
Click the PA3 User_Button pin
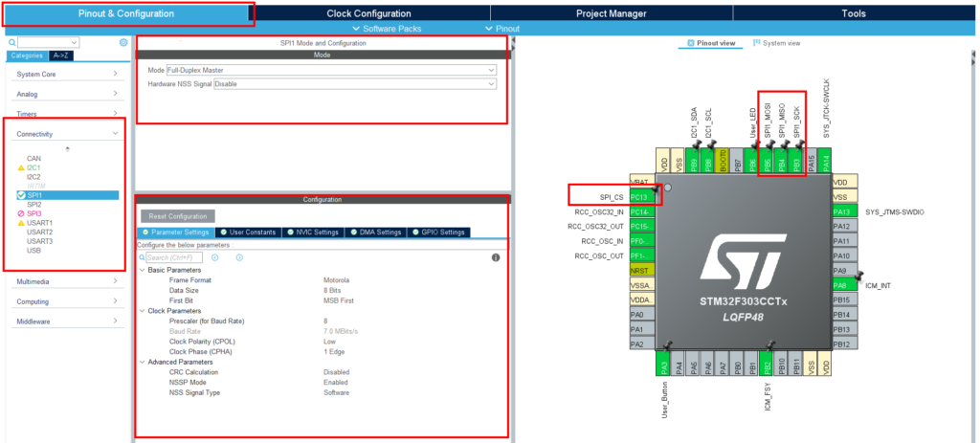coord(662,364)
